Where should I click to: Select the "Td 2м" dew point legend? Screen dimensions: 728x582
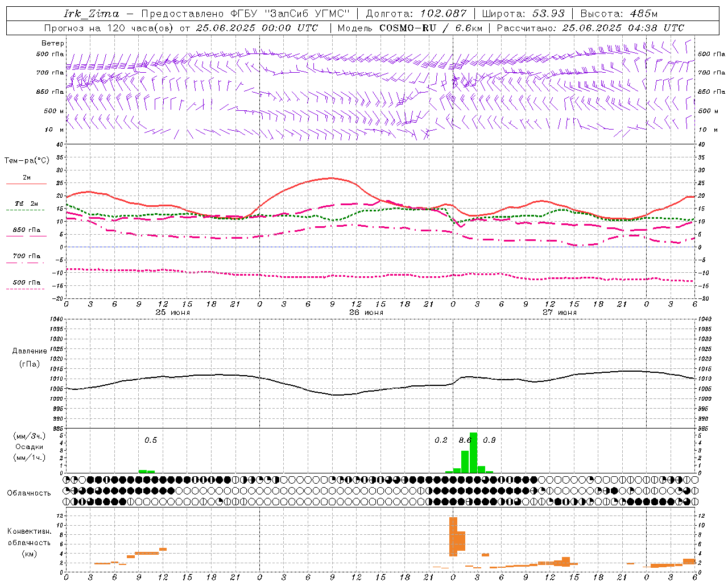coord(26,203)
